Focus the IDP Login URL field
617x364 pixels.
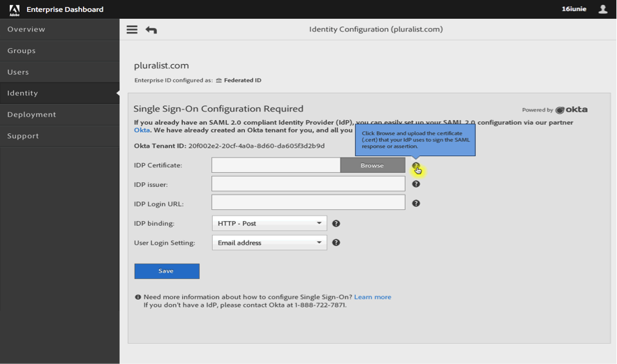point(308,202)
